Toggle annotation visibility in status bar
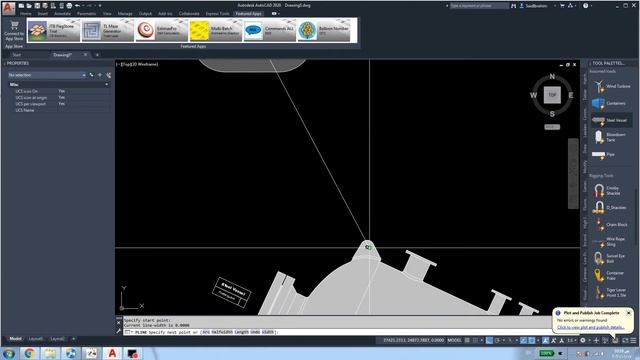Image resolution: width=640 pixels, height=360 pixels. point(545,340)
